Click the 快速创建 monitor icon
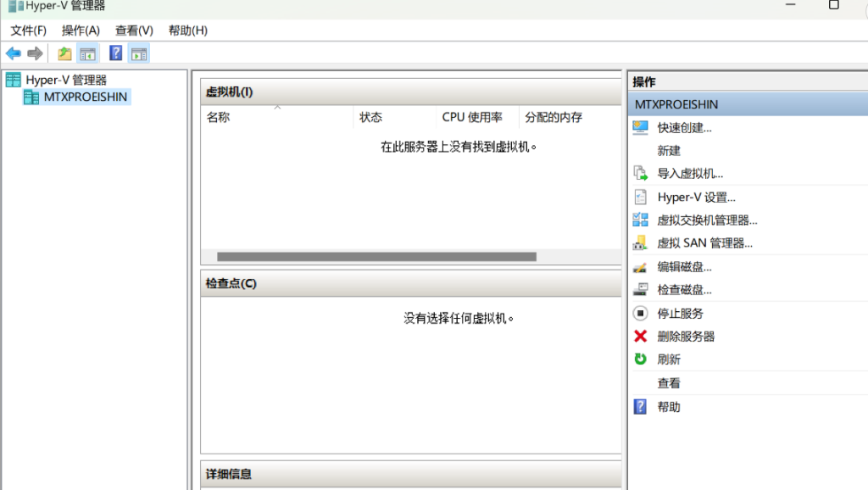Viewport: 868px width, 490px height. click(641, 127)
